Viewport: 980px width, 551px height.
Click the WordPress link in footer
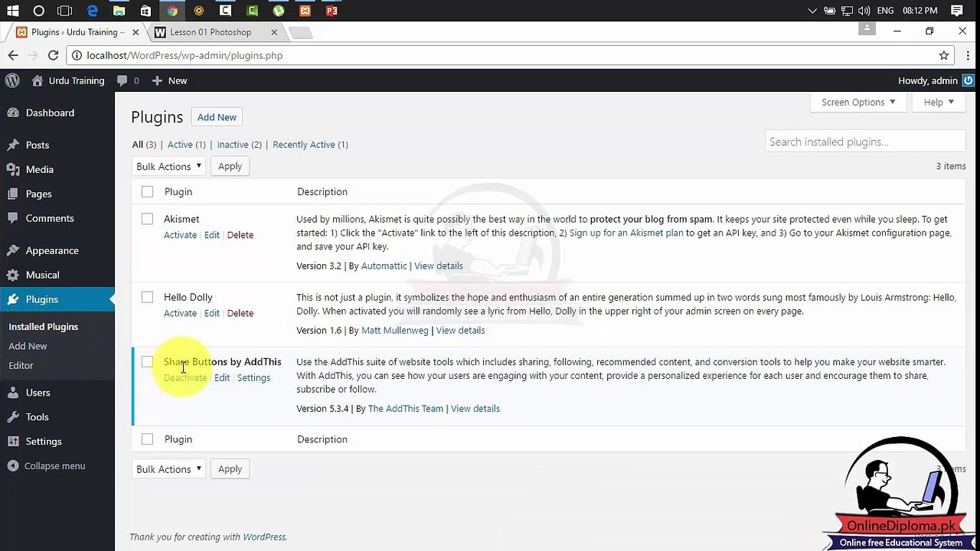(x=264, y=537)
